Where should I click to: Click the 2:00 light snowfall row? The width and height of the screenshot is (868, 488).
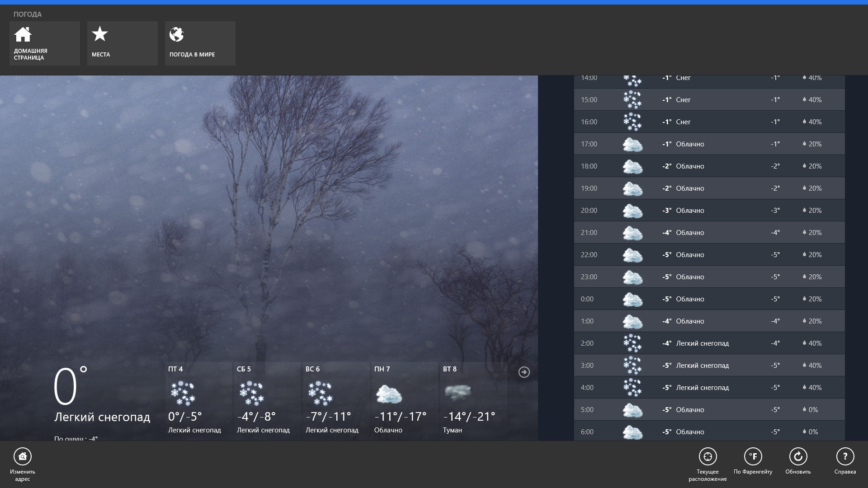[x=709, y=343]
